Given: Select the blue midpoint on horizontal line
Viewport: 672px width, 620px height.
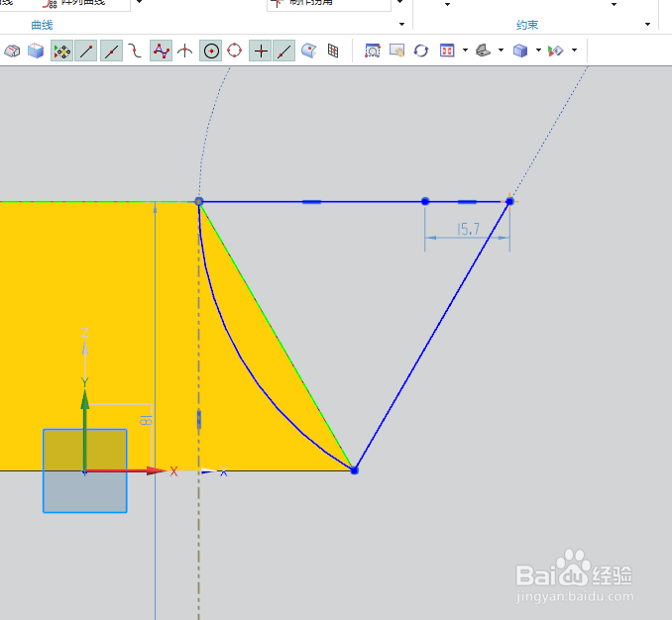Looking at the screenshot, I should click(425, 201).
